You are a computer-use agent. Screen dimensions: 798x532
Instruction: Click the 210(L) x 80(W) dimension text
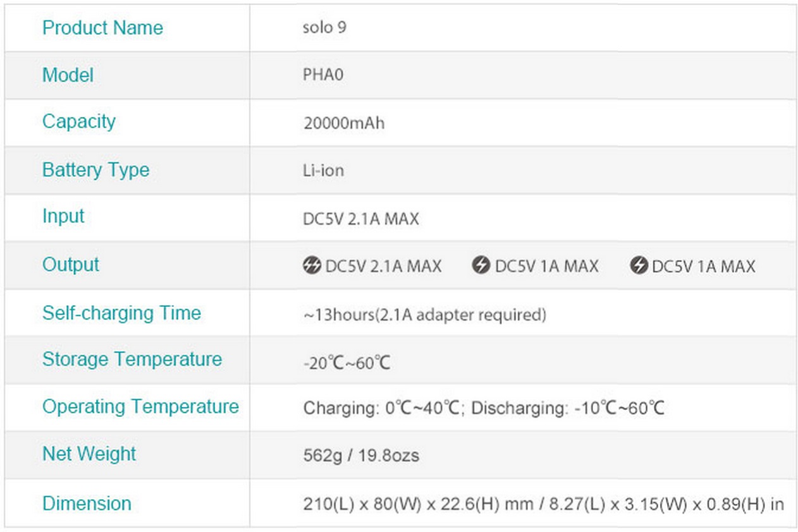543,504
